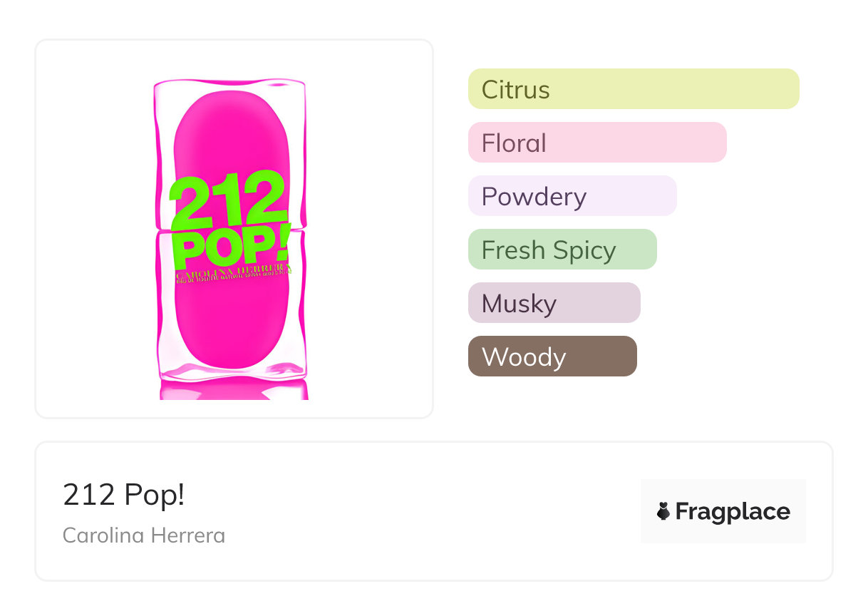The width and height of the screenshot is (868, 616).
Task: Select the Citrus accord bar
Action: point(633,89)
